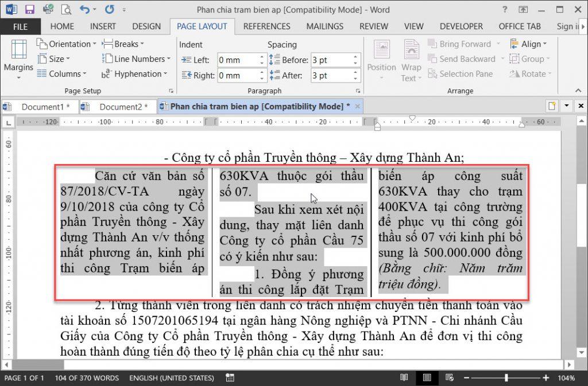Screen dimensions: 588x386
Task: Open Print Preview from Quick Access toolbar
Action: tap(65, 9)
